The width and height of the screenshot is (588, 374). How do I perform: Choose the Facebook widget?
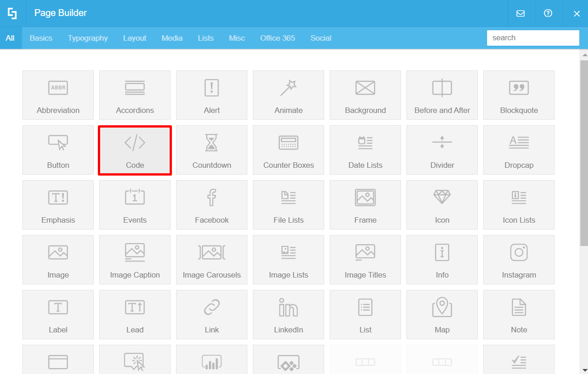[211, 205]
